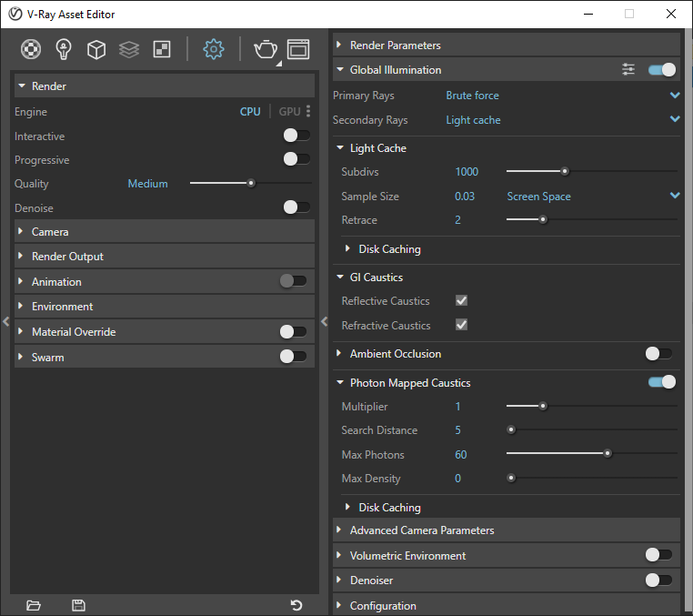
Task: Save render settings with floppy disk icon
Action: coord(78,605)
